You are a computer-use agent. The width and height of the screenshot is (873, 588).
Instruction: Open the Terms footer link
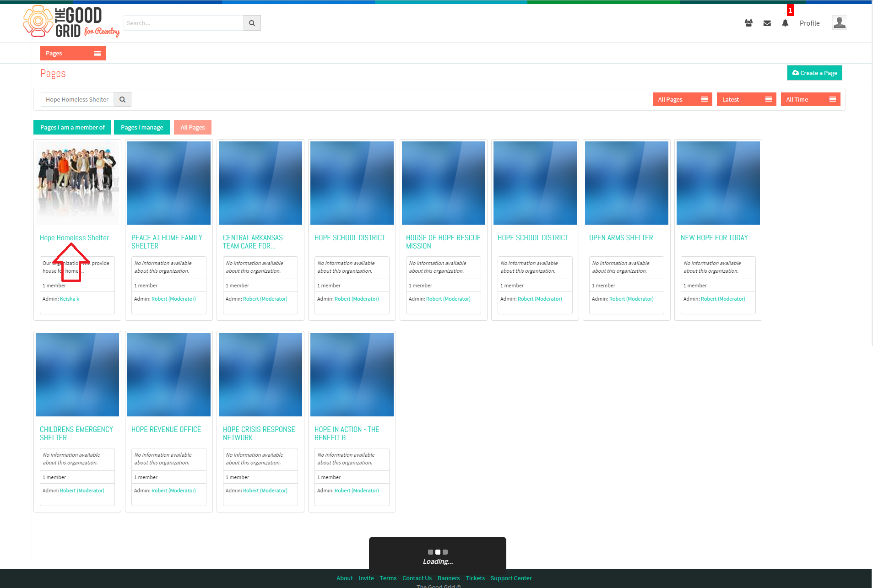click(388, 578)
